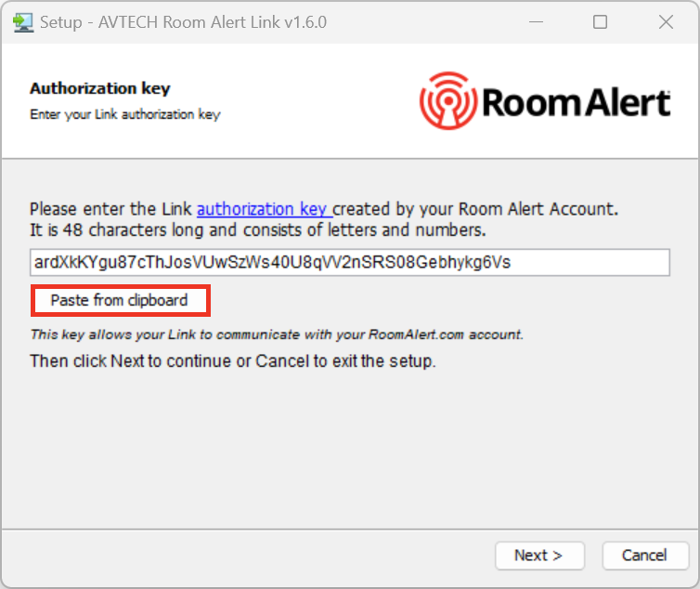Click the "It is 48 characters long" text line
Screen dimensions: 700x589
[x=257, y=229]
